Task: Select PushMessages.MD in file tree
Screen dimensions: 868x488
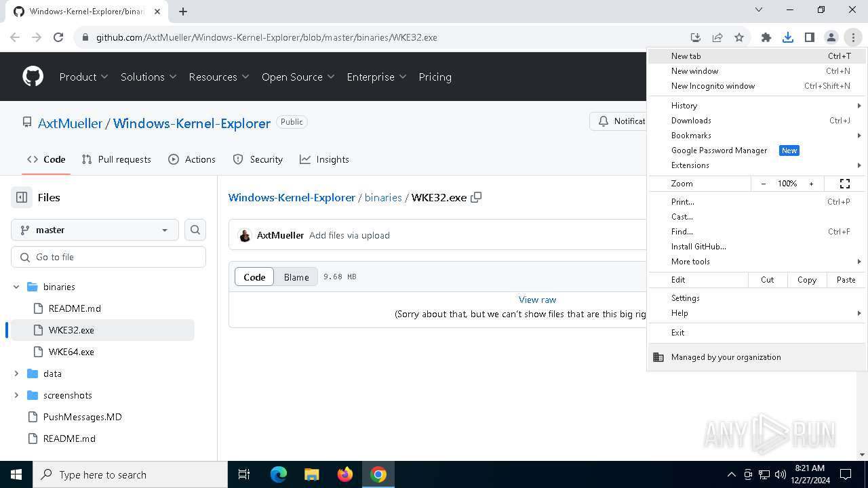Action: 83,417
